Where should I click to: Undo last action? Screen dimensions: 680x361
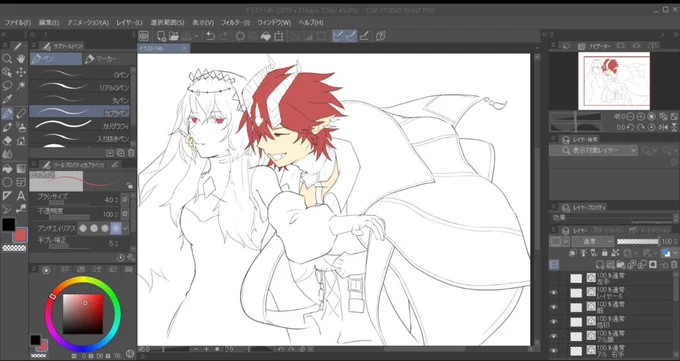click(x=210, y=36)
